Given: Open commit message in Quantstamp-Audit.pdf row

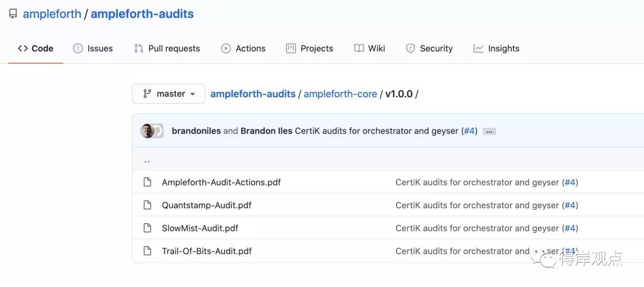Looking at the screenshot, I should coord(477,205).
